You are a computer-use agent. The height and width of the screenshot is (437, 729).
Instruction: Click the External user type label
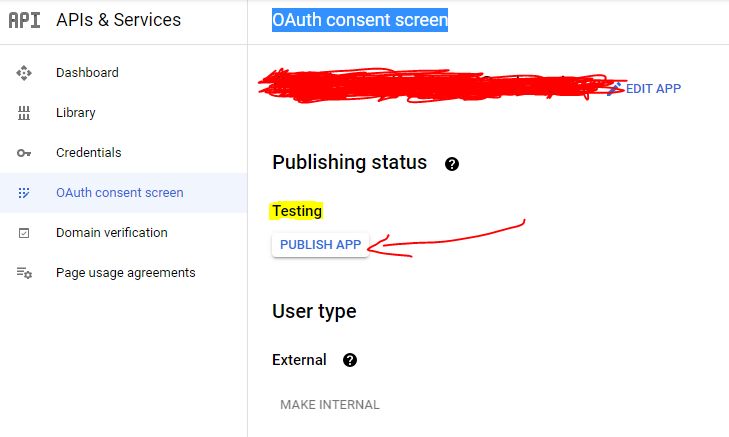point(299,360)
